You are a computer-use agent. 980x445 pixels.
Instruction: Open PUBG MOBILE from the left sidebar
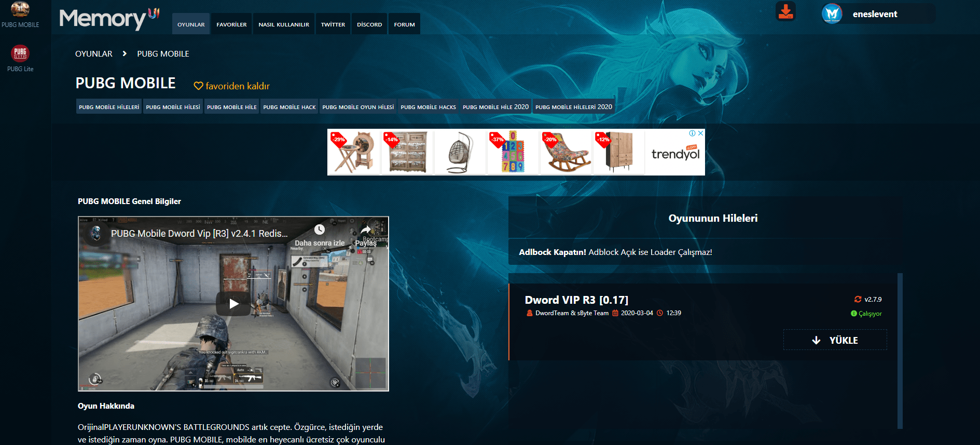click(x=20, y=15)
